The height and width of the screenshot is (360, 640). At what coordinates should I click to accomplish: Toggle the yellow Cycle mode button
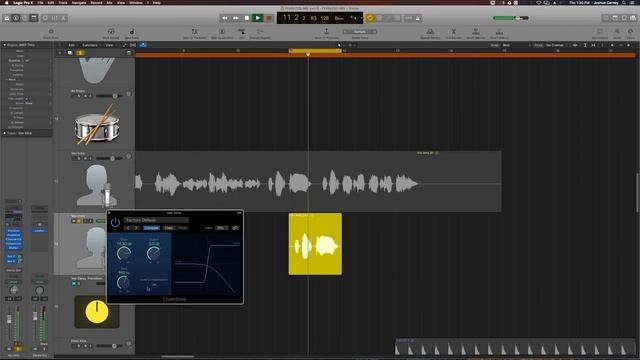tap(370, 18)
